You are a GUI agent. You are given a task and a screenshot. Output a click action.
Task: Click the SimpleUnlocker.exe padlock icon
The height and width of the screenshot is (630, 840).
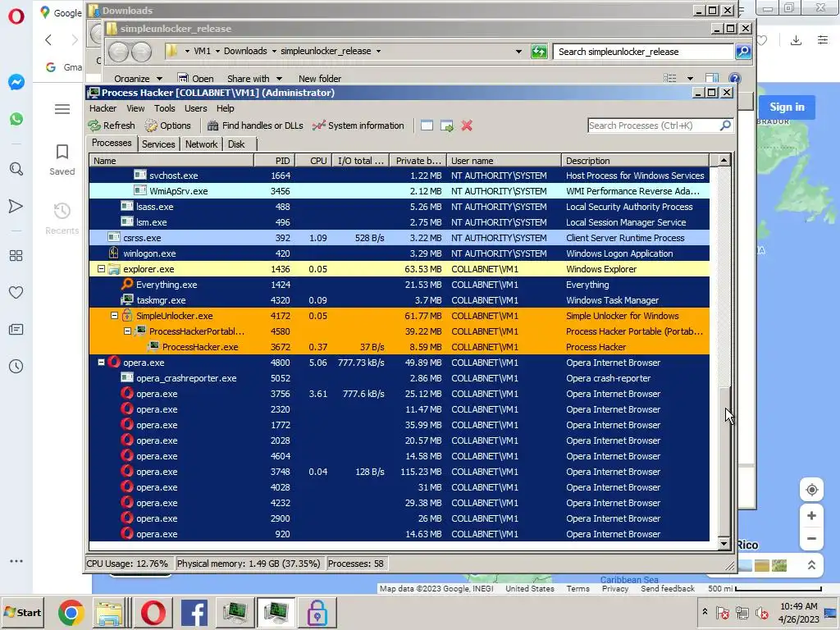pos(127,315)
